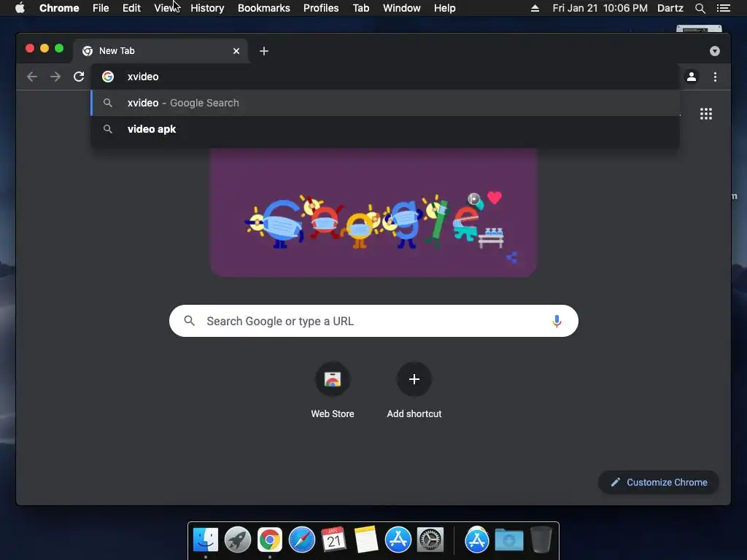The image size is (747, 560).
Task: Open Notification Center list icon
Action: tap(723, 8)
